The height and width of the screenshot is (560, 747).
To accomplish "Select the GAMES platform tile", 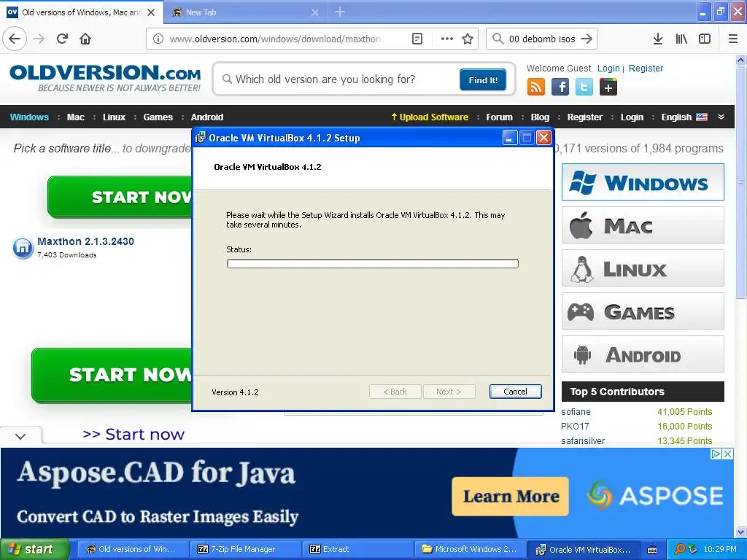I will [643, 311].
